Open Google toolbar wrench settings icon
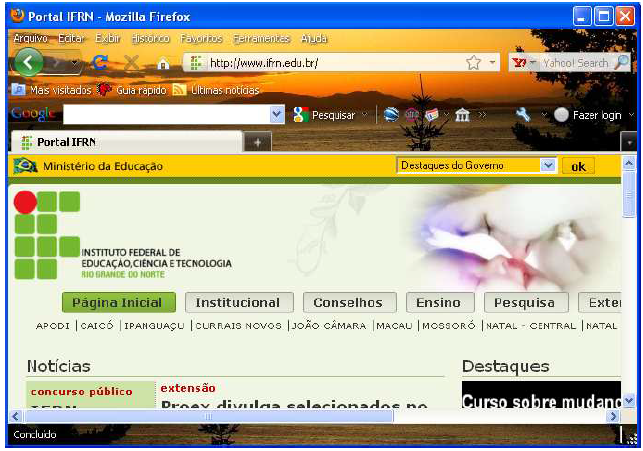 [x=523, y=115]
